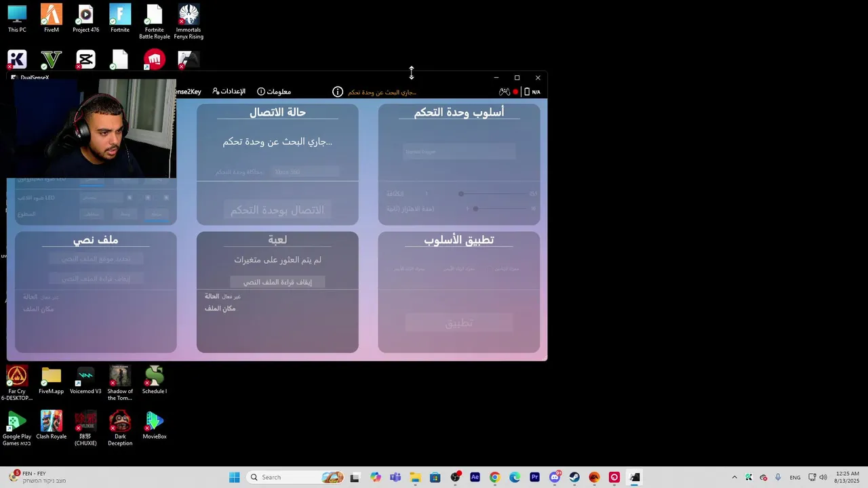Open the Far Cry 6 desktop shortcut

pyautogui.click(x=17, y=383)
